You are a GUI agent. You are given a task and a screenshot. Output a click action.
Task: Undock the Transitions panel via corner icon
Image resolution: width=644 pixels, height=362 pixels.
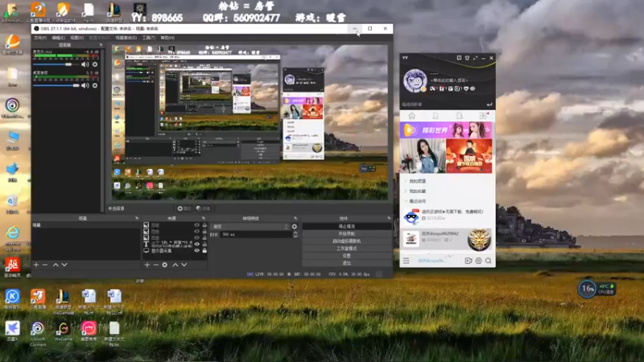[295, 218]
